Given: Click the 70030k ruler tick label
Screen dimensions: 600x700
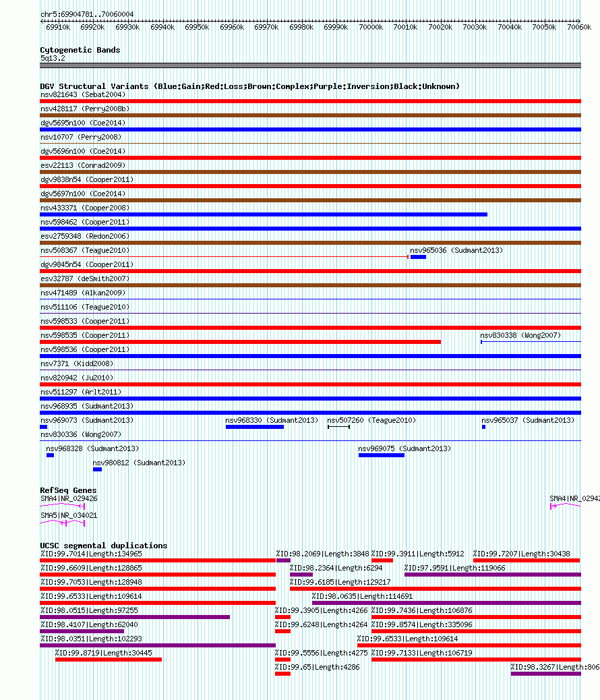Looking at the screenshot, I should point(475,27).
